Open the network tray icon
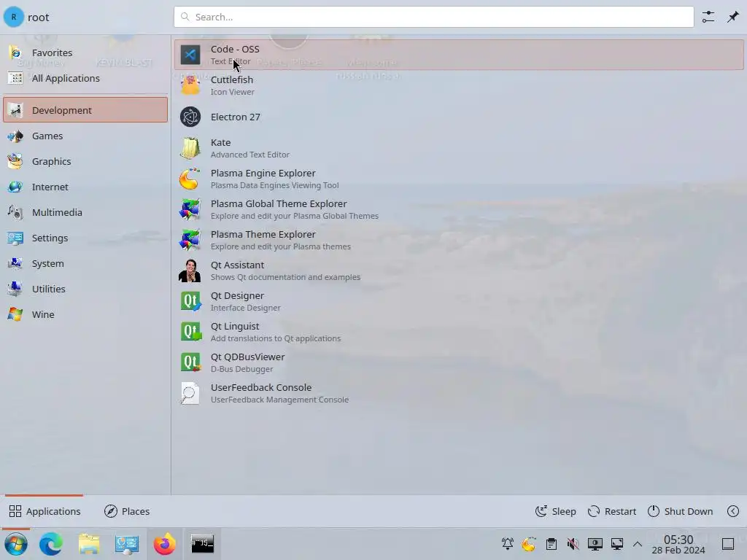Screen dimensions: 747x560 point(617,544)
